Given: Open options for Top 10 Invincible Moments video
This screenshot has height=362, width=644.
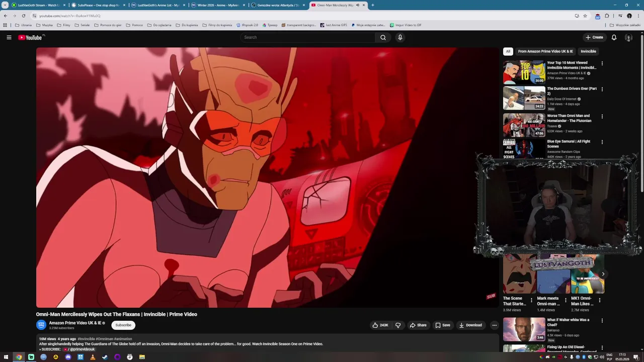Looking at the screenshot, I should (602, 63).
